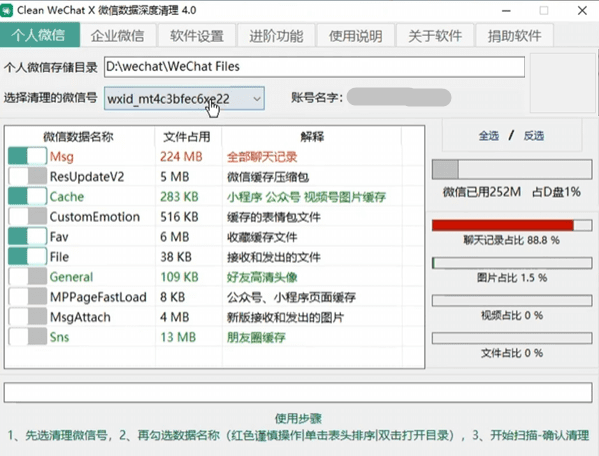The width and height of the screenshot is (599, 456).
Task: Select the ResUpdateV2 row name
Action: [87, 176]
